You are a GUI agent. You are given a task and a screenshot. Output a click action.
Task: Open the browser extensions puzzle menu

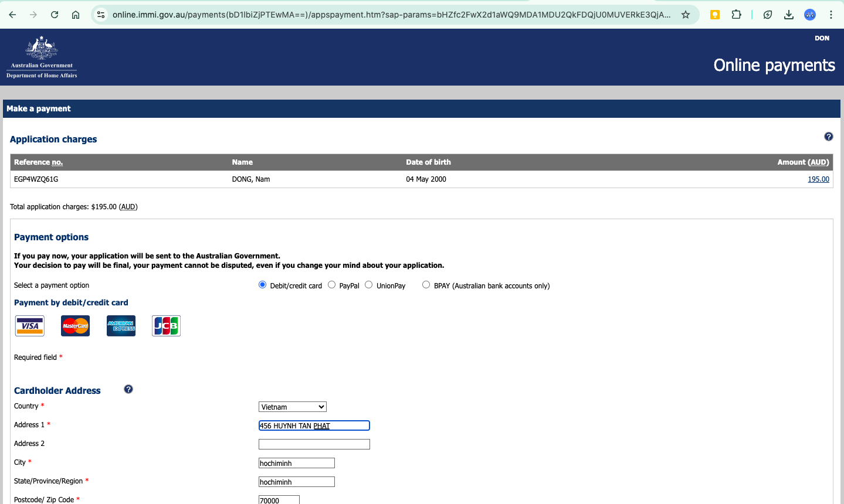pyautogui.click(x=736, y=15)
